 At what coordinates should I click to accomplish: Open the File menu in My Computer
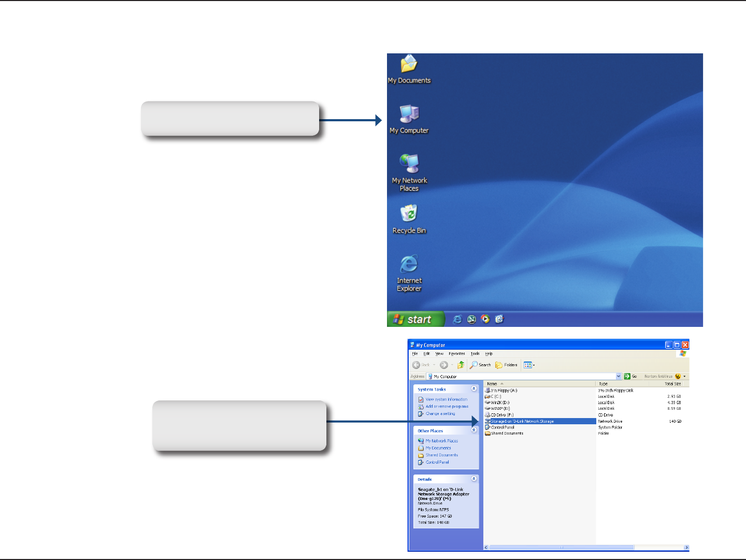(x=415, y=354)
